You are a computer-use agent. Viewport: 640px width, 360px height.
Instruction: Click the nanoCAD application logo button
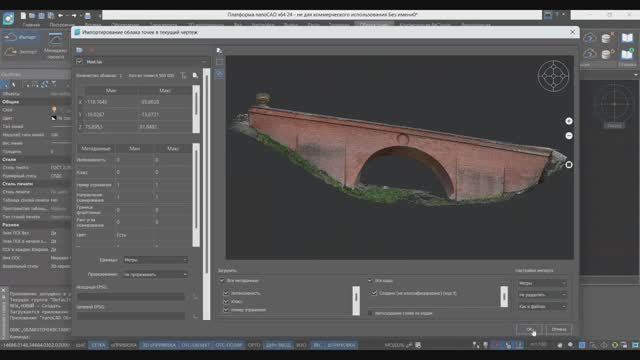8,18
